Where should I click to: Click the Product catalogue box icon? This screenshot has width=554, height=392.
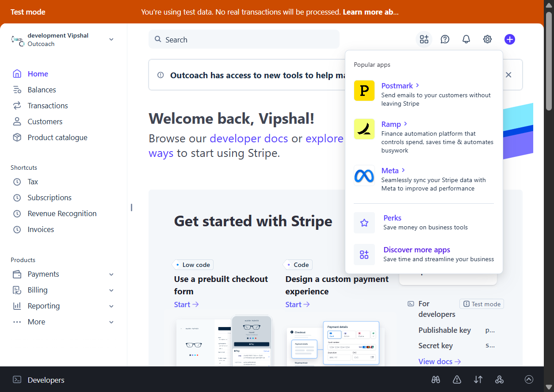pyautogui.click(x=17, y=137)
